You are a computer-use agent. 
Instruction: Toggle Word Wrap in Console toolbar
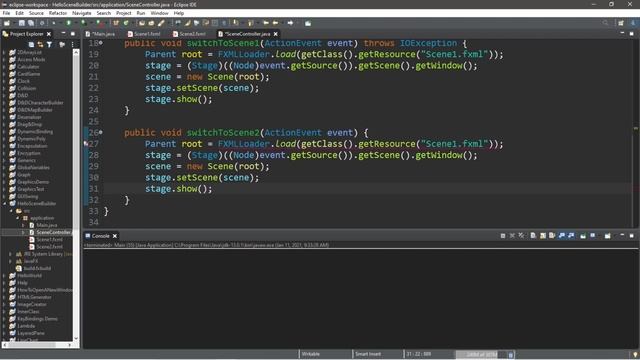click(x=552, y=236)
